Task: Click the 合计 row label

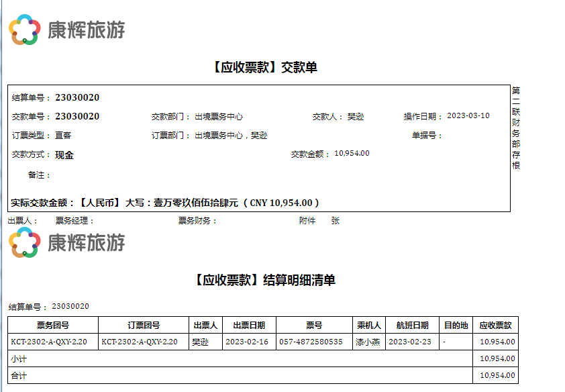Action: [x=18, y=375]
